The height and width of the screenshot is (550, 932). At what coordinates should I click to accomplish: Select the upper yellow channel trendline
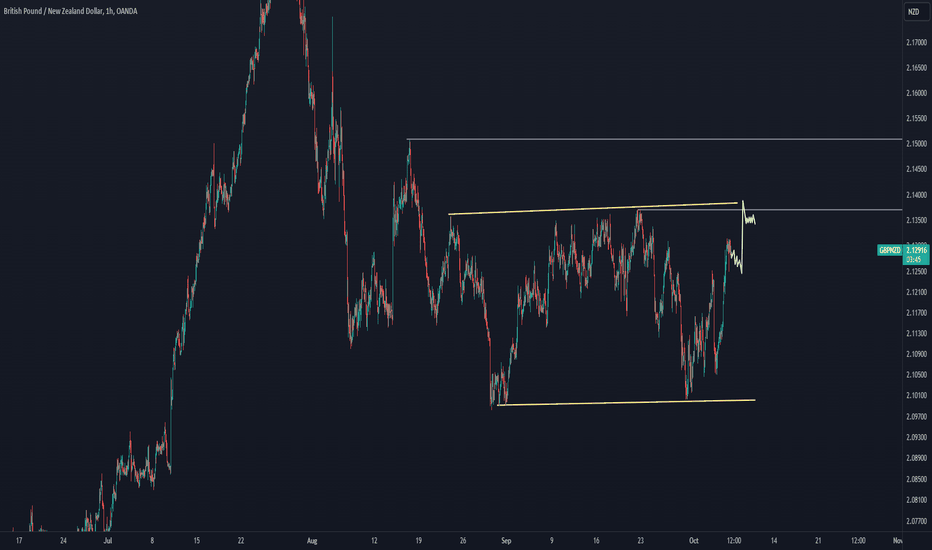pos(593,208)
